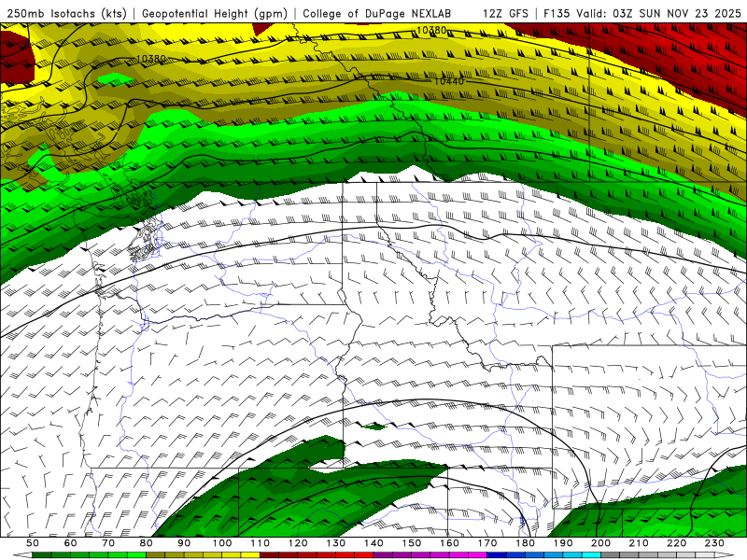This screenshot has width=747, height=560.
Task: Click the 80 value on the color scale
Action: point(147,543)
